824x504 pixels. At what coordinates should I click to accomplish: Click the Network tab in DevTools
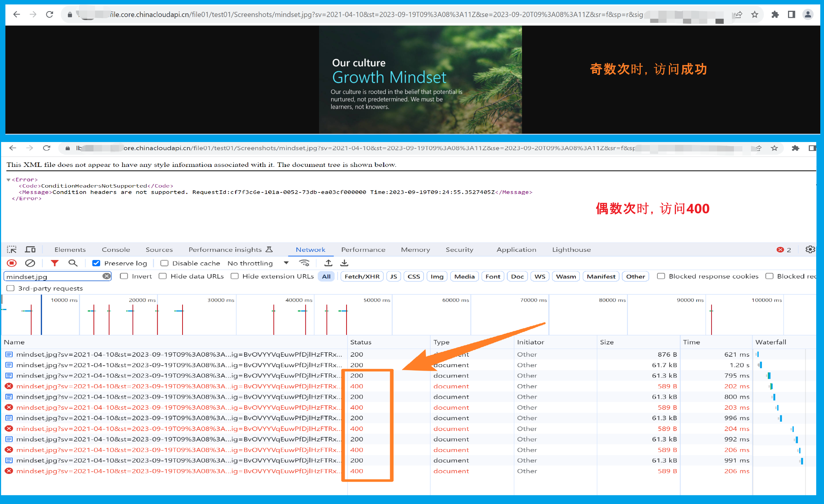coord(310,249)
